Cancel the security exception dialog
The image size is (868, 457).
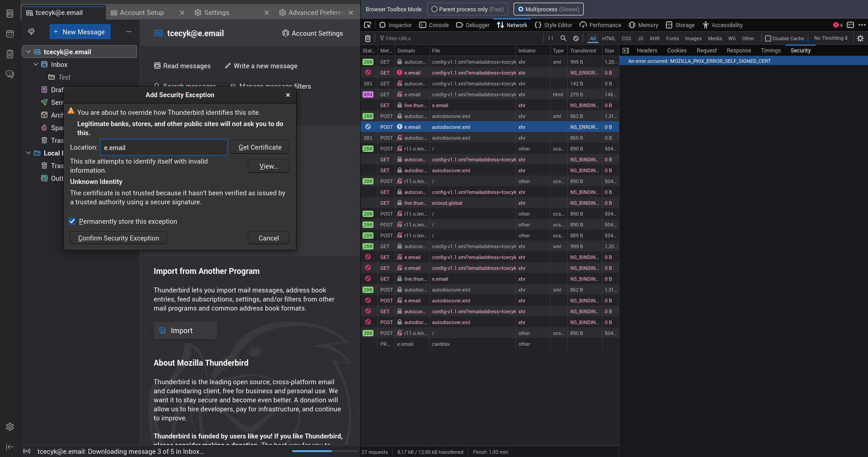(x=269, y=238)
